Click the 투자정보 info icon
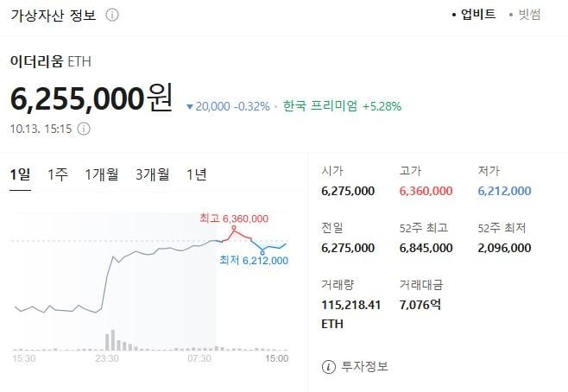 [x=328, y=367]
